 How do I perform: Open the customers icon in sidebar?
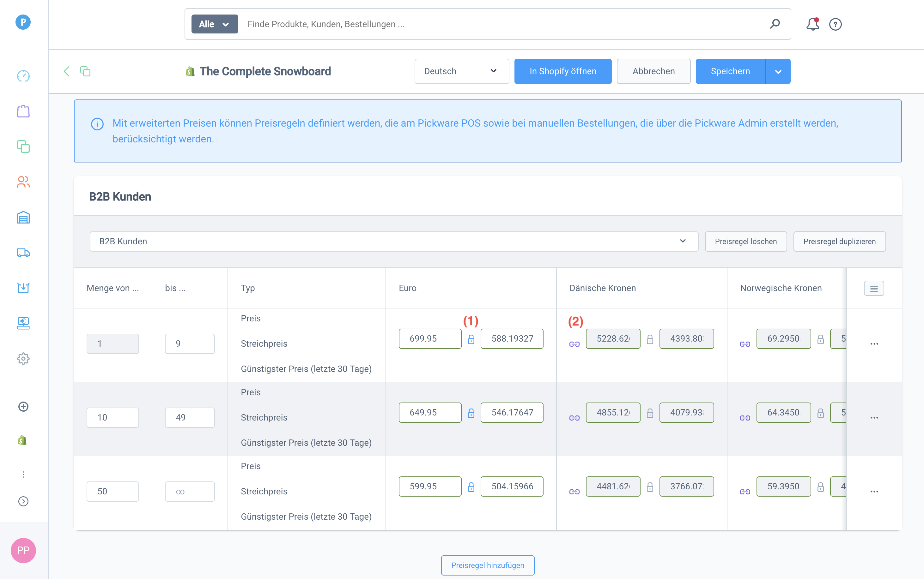(x=23, y=182)
